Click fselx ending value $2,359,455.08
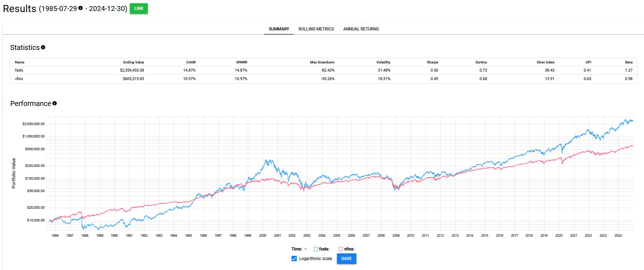644x270 pixels. (132, 70)
